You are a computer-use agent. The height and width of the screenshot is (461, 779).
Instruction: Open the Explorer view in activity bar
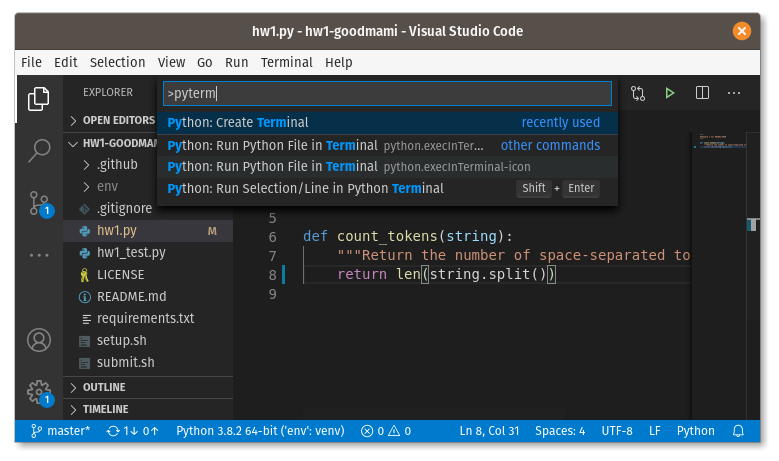coord(38,98)
